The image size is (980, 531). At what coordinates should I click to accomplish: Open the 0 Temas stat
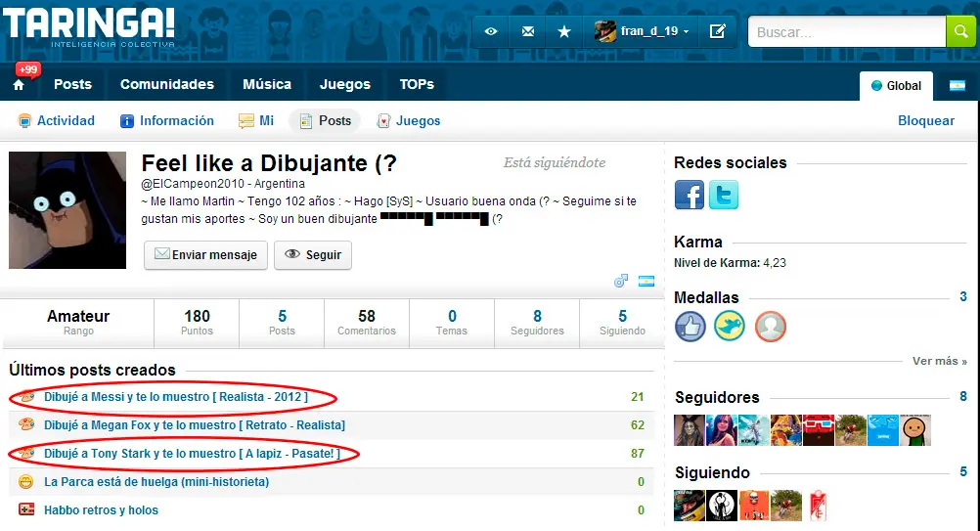[452, 323]
